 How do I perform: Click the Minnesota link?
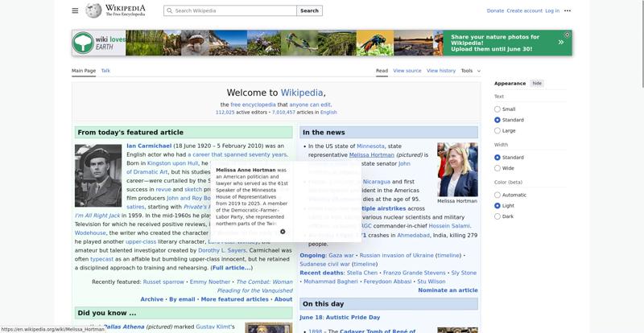pos(370,146)
